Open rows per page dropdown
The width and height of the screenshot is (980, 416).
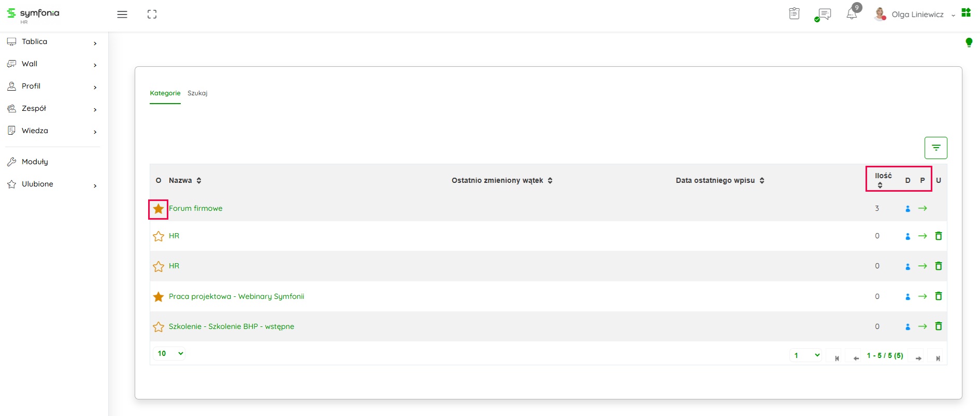point(170,353)
